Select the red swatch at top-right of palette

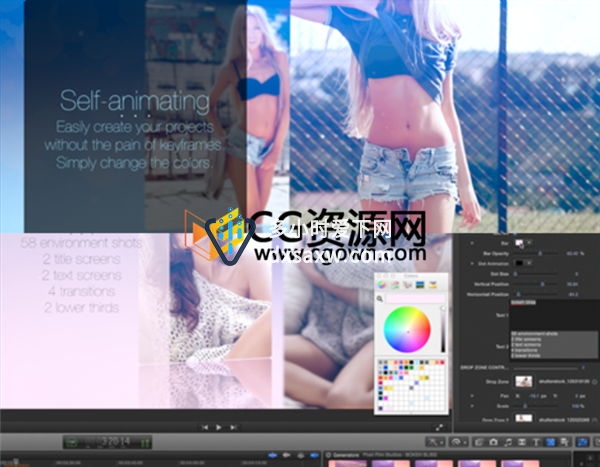point(442,362)
